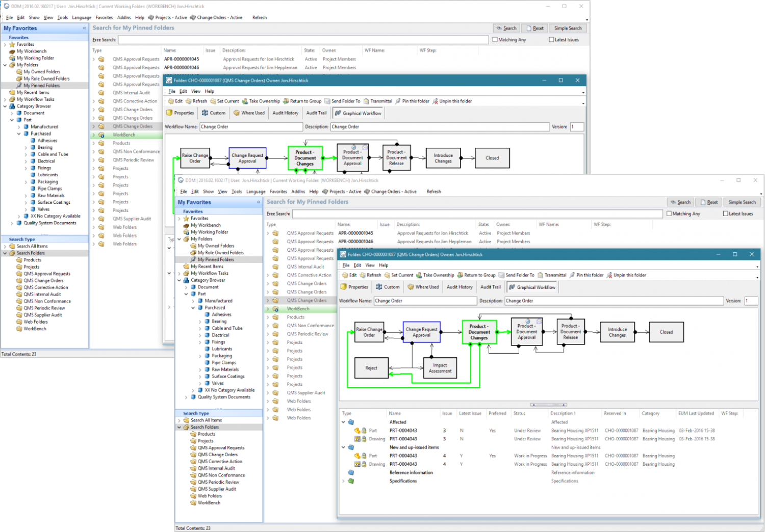Click Pin this folder in the front folder window

589,275
